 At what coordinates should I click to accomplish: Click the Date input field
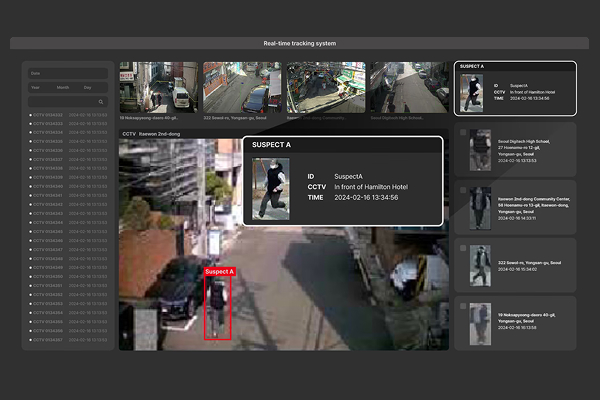(x=67, y=74)
